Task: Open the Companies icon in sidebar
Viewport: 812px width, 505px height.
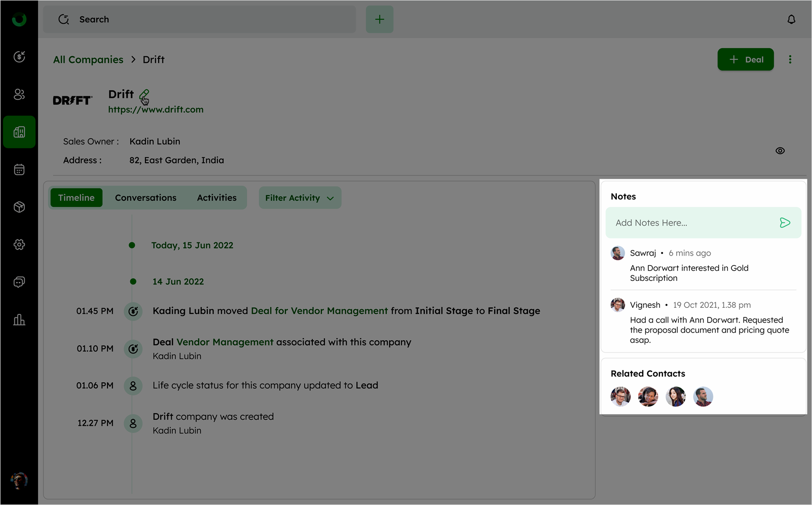Action: 19,132
